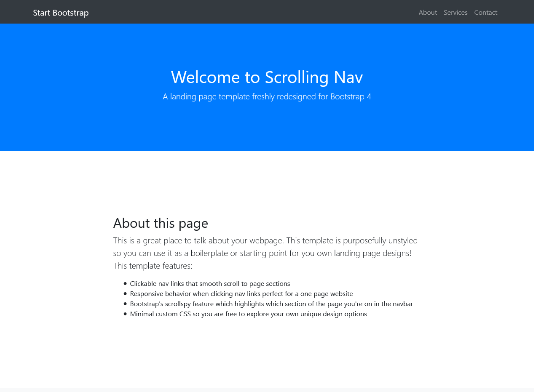Click the bullet before "Responsive behavior"
Viewport: 541px width, 392px height.
tap(125, 293)
